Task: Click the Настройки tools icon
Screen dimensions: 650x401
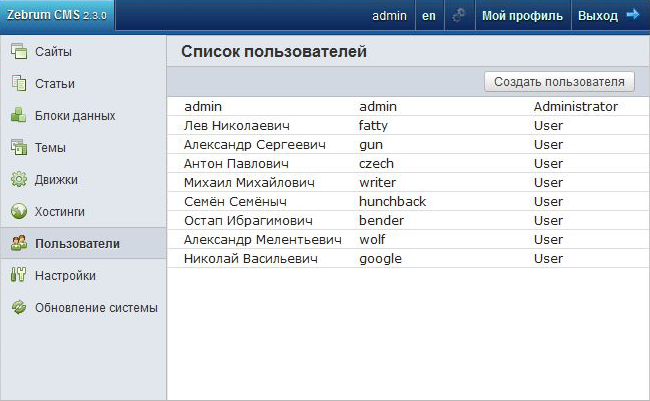Action: click(19, 275)
